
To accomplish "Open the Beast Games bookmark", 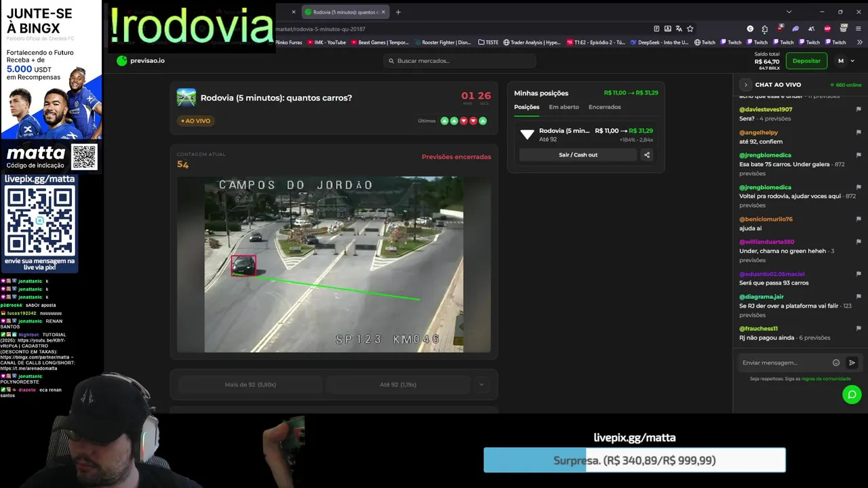I will (380, 42).
